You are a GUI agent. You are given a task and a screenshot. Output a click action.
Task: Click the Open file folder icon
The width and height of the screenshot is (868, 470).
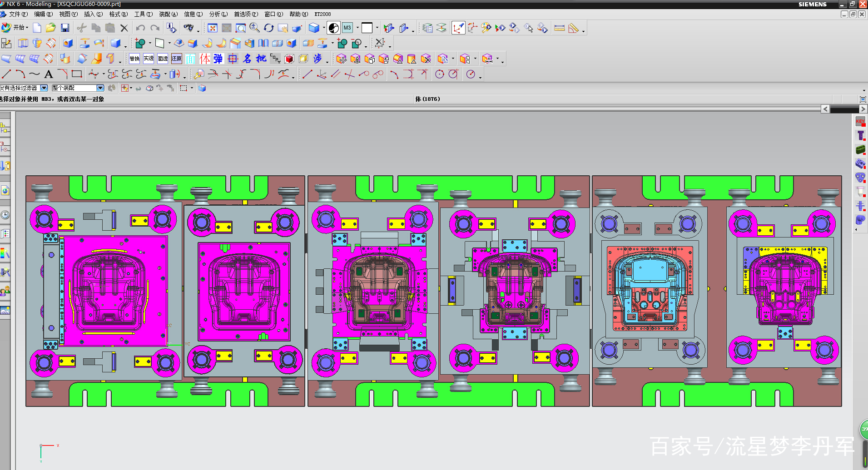click(51, 28)
